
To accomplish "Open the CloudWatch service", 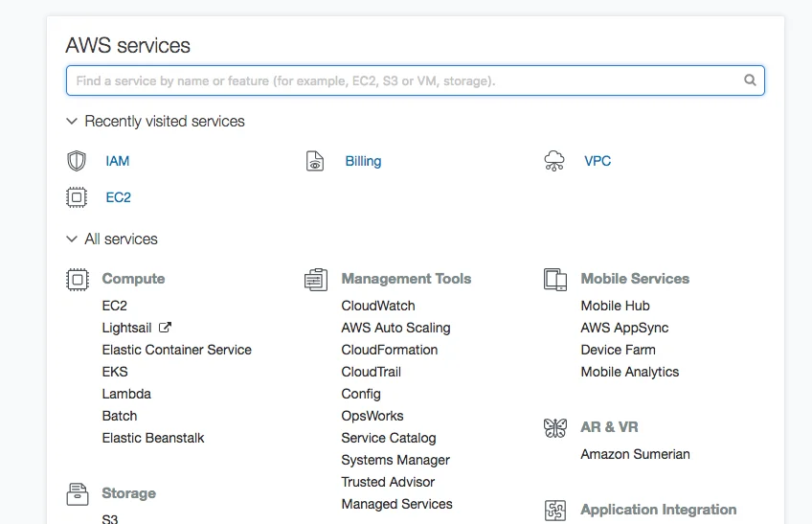I will (x=378, y=306).
